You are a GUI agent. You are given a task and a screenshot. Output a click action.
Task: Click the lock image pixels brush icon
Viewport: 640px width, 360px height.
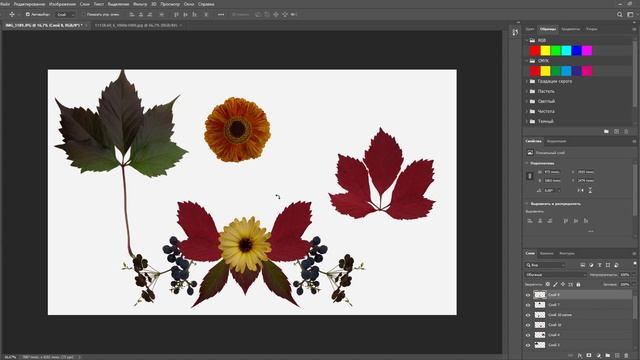(556, 284)
